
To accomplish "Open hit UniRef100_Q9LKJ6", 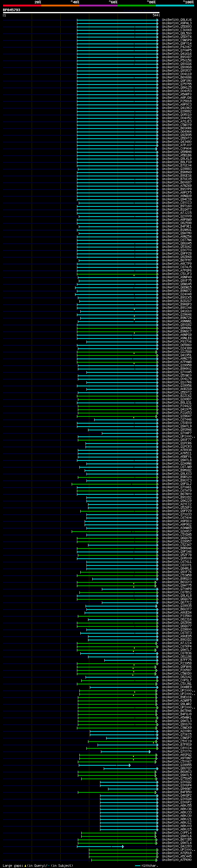I will [x=177, y=20].
